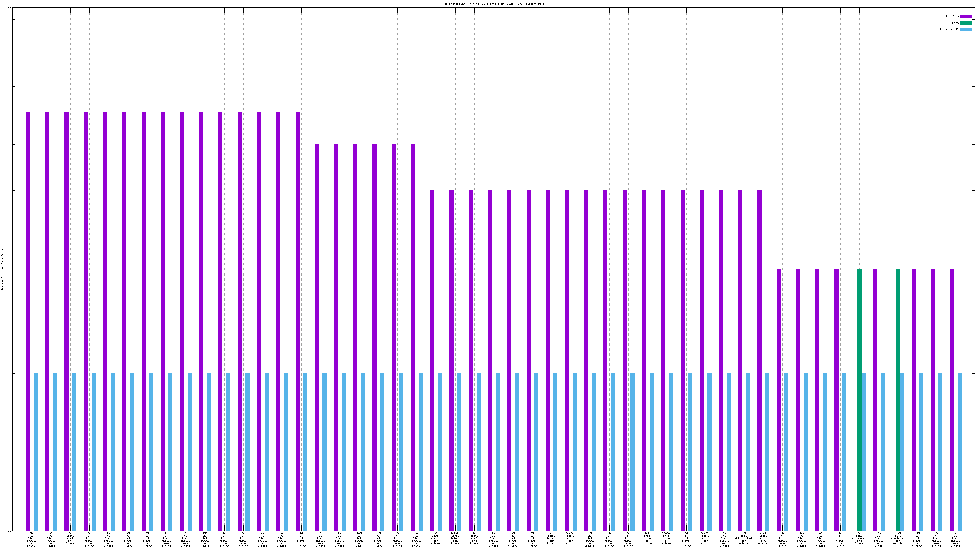Click the RBL Statistics chart title
This screenshot has width=980, height=551.
tap(493, 4)
